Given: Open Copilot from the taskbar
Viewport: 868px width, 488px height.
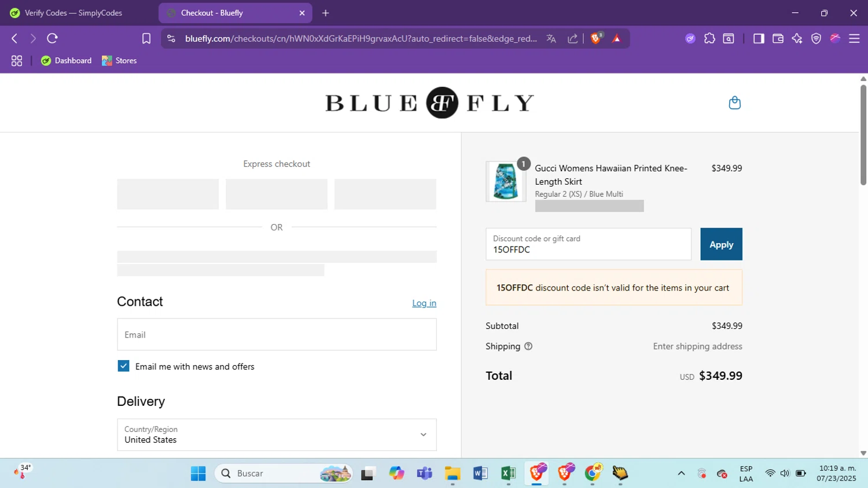Looking at the screenshot, I should (396, 474).
